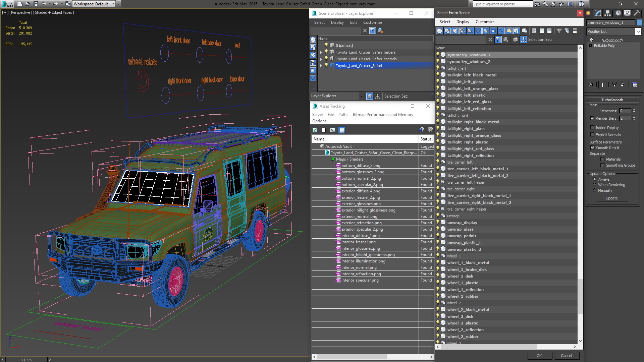
Task: Select the Manually update radio button
Action: click(594, 190)
